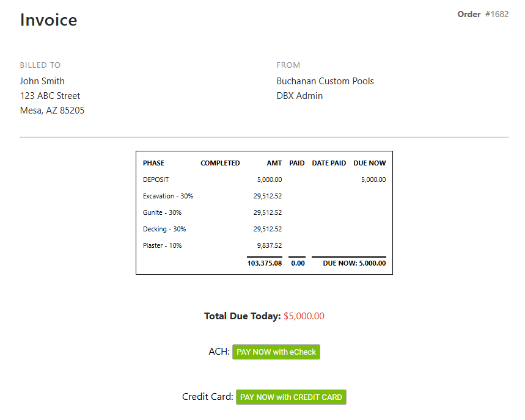525x420 pixels.
Task: Select customer name John Smith
Action: pyautogui.click(x=42, y=81)
